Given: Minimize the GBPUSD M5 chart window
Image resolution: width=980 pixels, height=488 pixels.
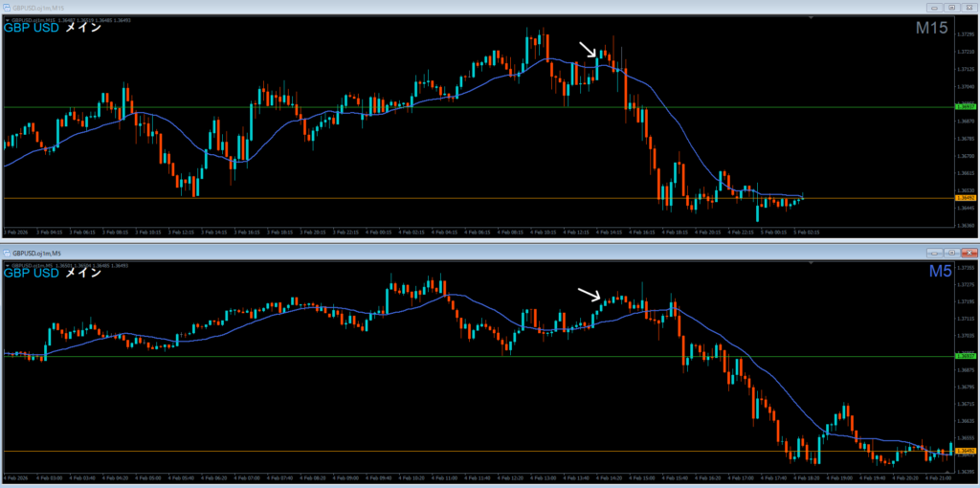Looking at the screenshot, I should [x=934, y=253].
